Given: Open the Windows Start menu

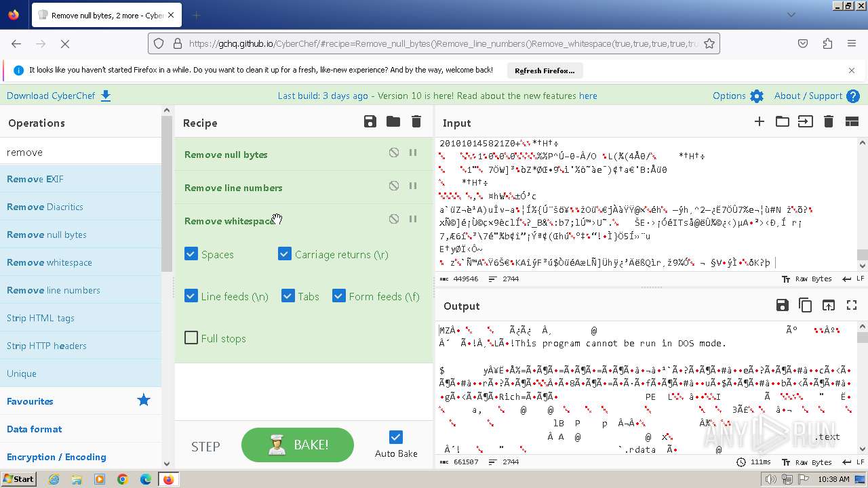Looking at the screenshot, I should pos(19,479).
